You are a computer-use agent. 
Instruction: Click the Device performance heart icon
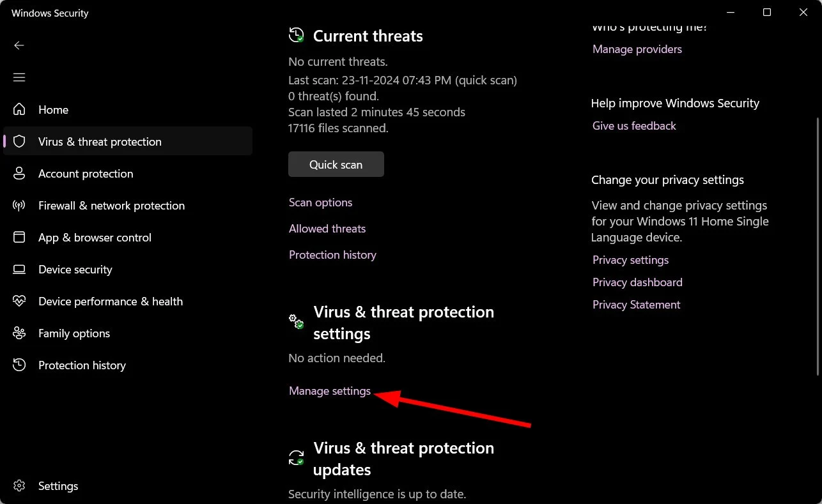(20, 301)
